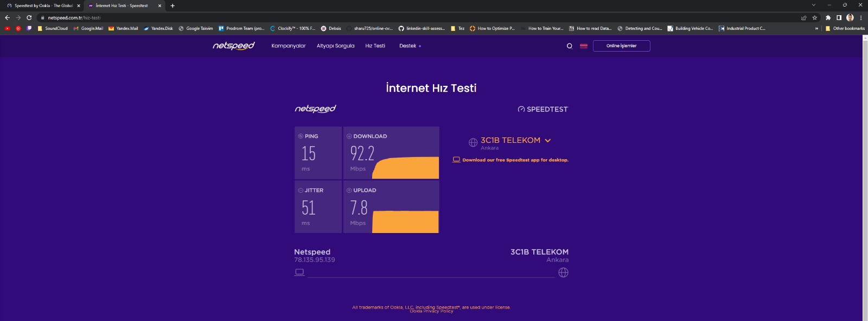The image size is (868, 321).
Task: Open the Extensions puzzle icon
Action: click(828, 18)
